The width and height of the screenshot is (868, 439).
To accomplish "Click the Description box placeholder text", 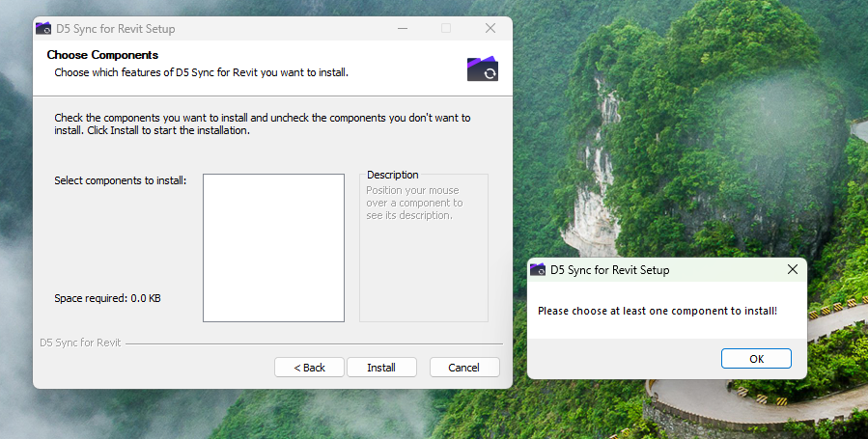I will (414, 203).
